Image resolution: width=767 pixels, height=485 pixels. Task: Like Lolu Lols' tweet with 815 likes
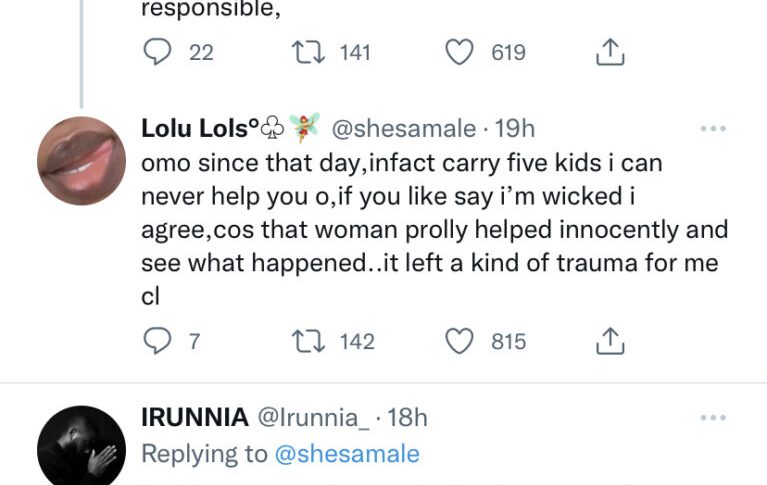[458, 342]
